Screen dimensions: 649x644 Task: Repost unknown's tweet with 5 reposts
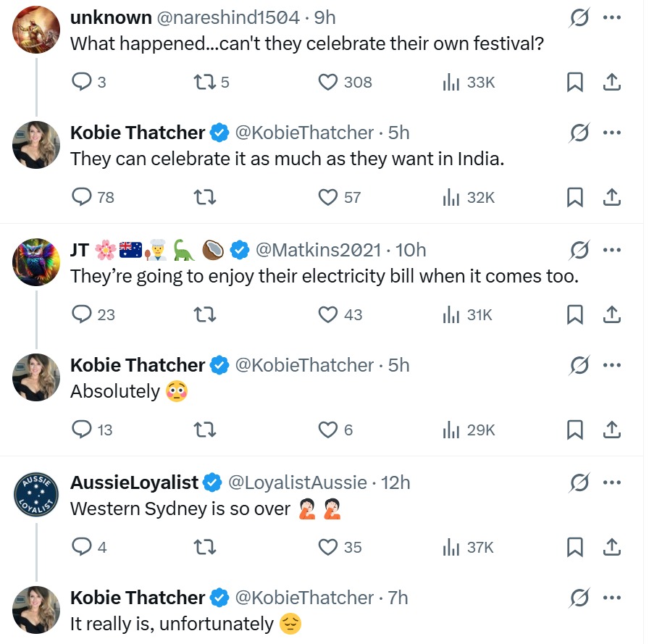[x=205, y=82]
